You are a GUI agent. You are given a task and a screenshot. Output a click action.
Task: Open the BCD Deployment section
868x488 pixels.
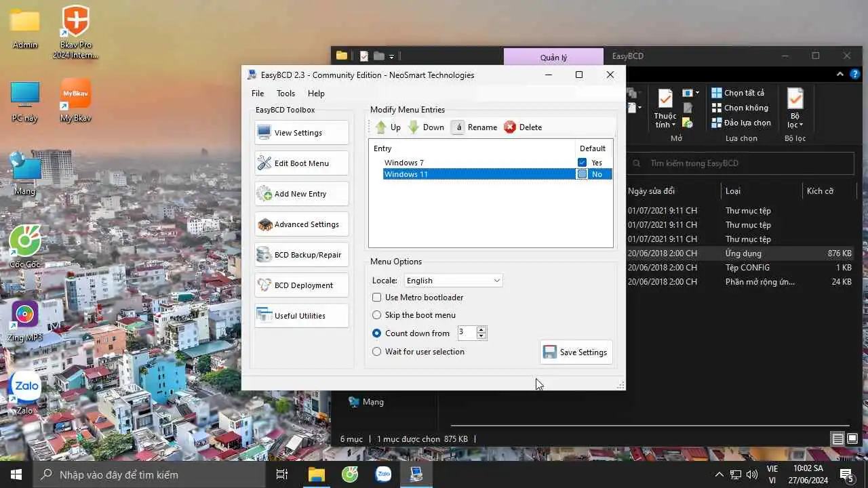click(x=302, y=285)
